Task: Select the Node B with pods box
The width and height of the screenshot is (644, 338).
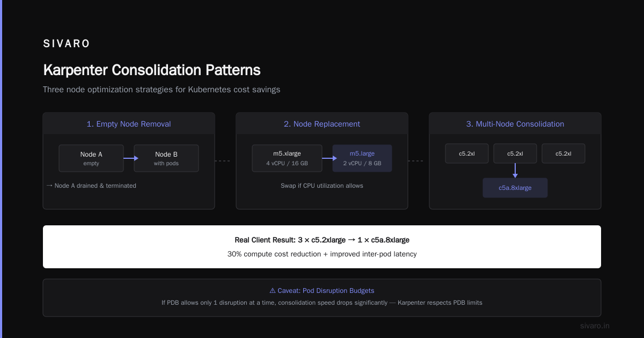Action: click(x=166, y=158)
